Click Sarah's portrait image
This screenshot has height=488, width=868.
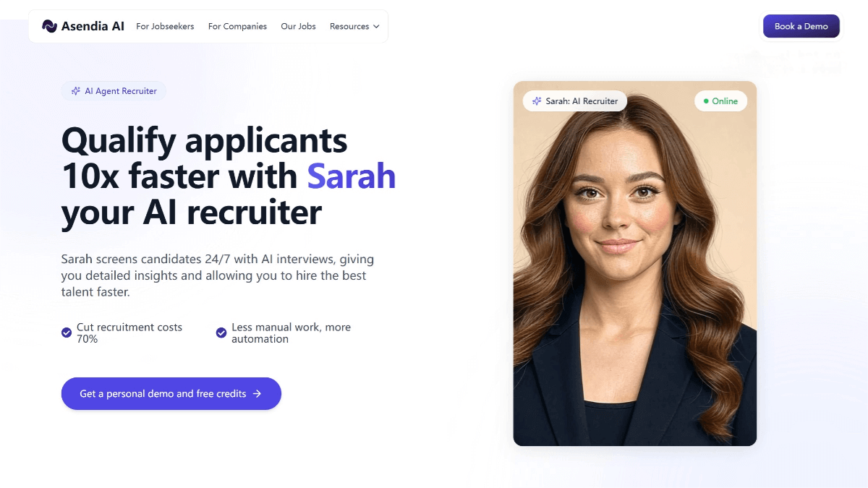click(635, 263)
